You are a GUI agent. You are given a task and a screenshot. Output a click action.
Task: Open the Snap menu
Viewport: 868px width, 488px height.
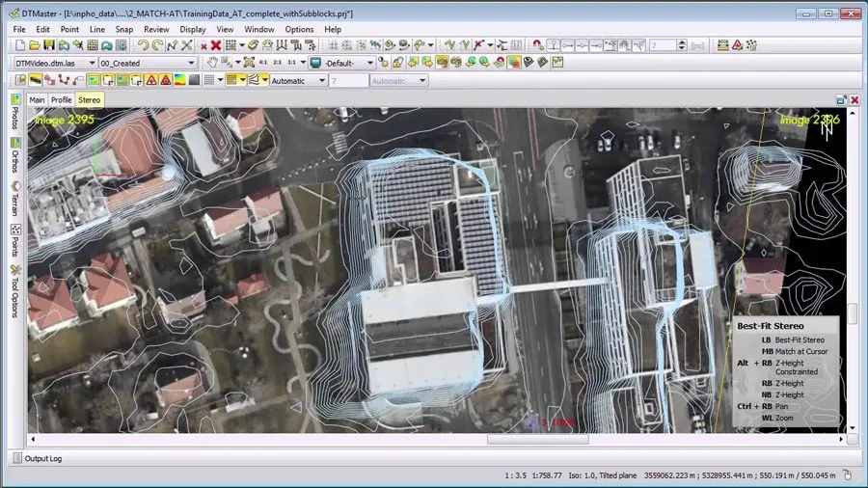[123, 29]
